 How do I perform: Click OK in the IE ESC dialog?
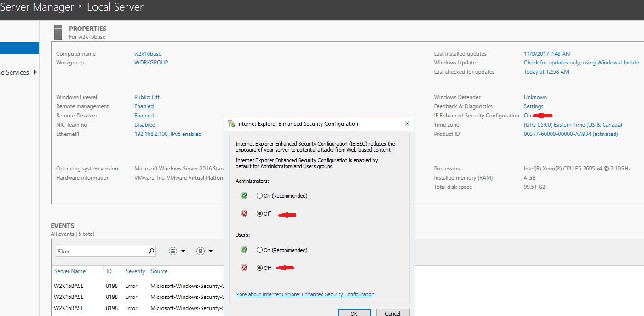coord(354,313)
